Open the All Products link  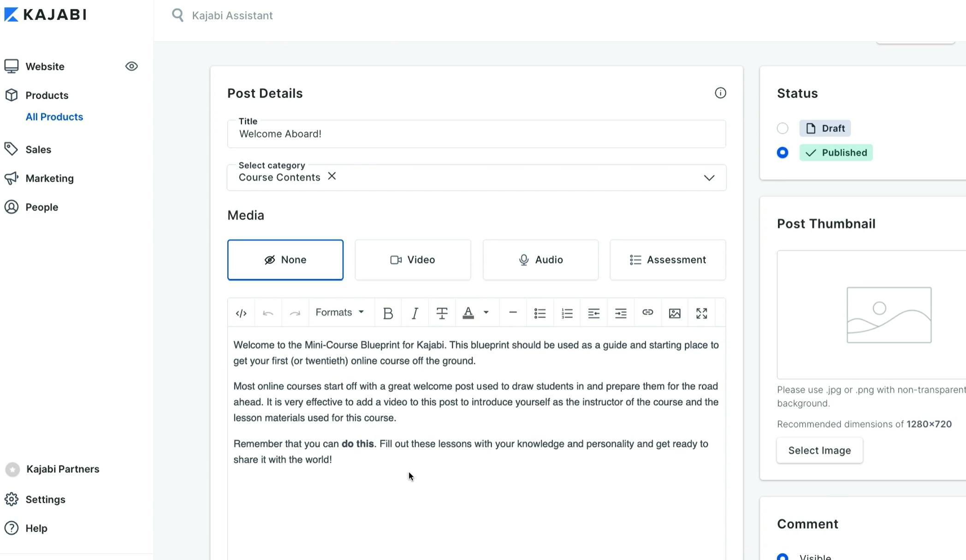point(54,117)
